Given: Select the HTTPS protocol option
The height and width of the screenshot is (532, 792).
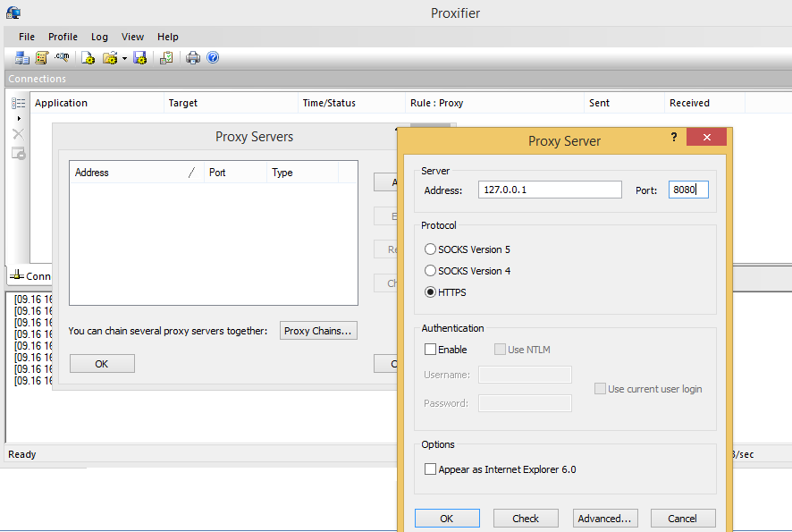Looking at the screenshot, I should tap(430, 292).
